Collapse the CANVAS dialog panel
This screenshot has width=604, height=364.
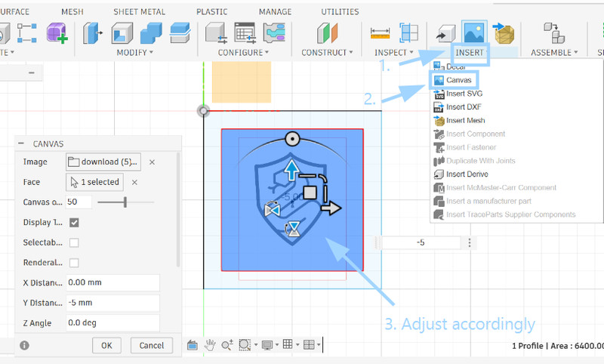point(21,143)
